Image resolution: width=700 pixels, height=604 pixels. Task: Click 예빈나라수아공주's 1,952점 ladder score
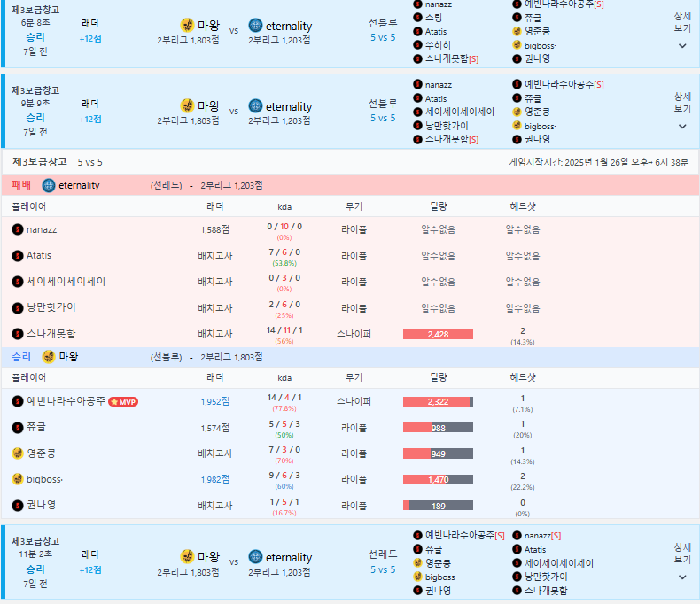(x=214, y=401)
